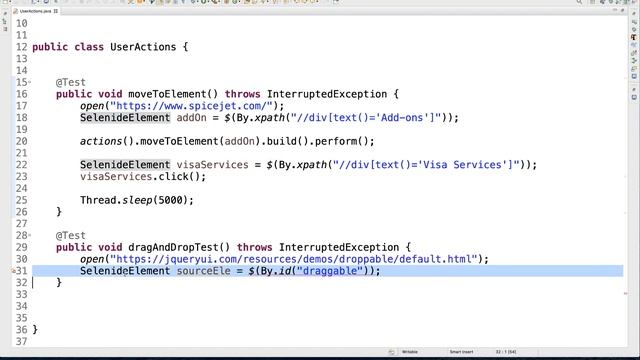
Task: Click the @Test annotation on line 28
Action: (71, 236)
